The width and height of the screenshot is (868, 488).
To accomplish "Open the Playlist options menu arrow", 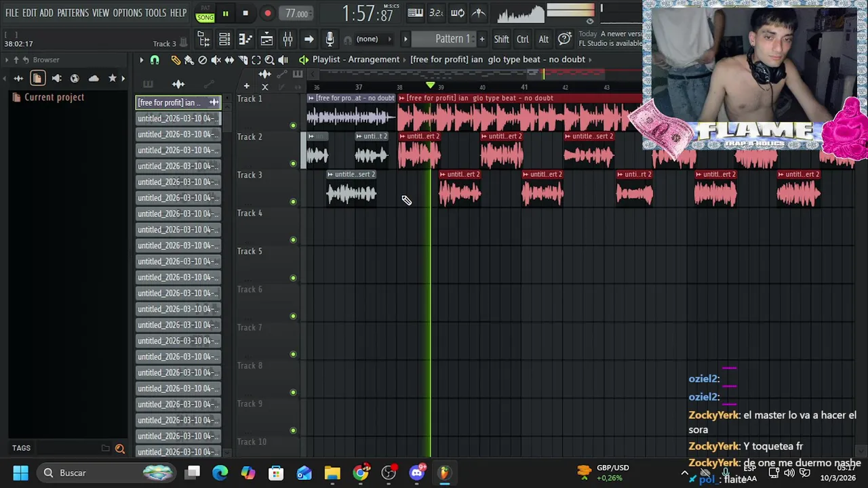I will tap(141, 60).
